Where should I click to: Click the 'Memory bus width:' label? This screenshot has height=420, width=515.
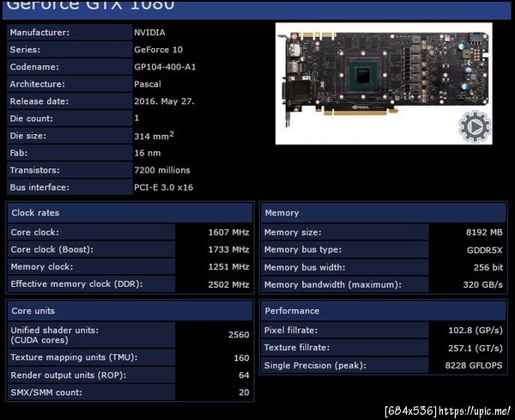click(x=305, y=267)
